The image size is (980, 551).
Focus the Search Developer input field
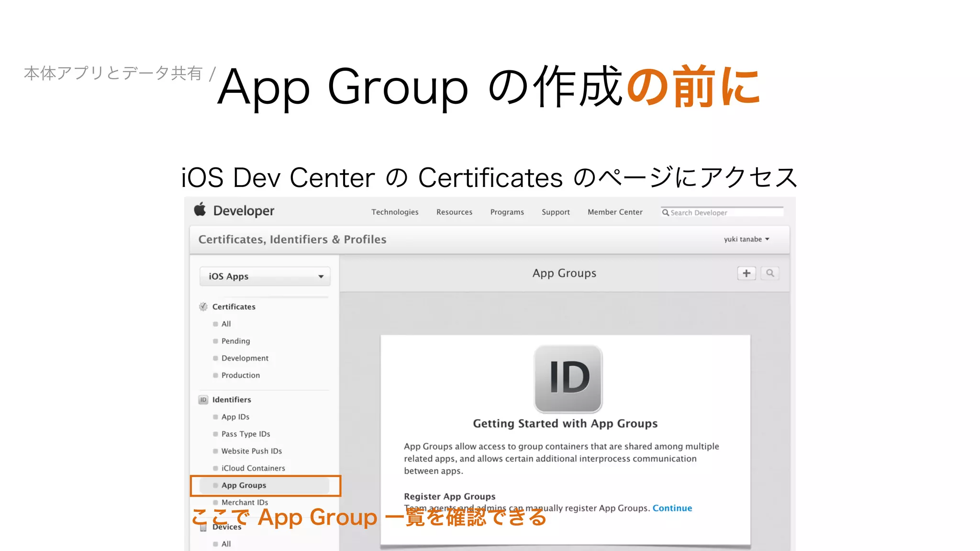click(723, 212)
